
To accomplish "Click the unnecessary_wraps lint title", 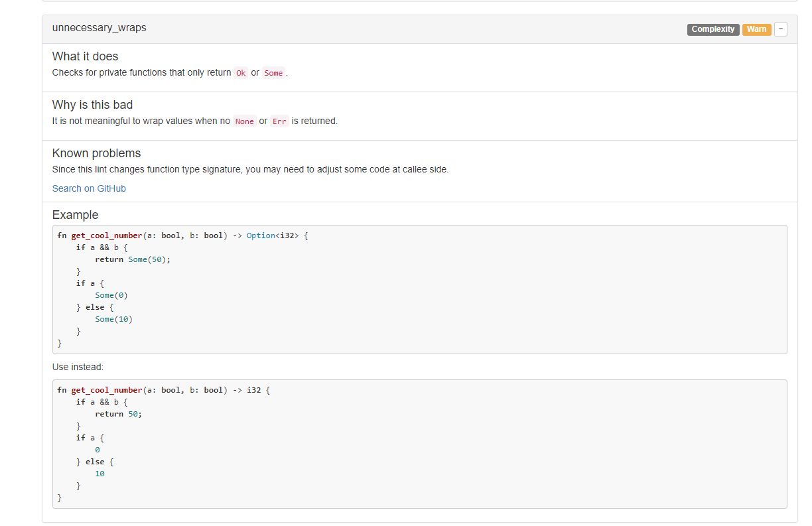I will pos(100,28).
